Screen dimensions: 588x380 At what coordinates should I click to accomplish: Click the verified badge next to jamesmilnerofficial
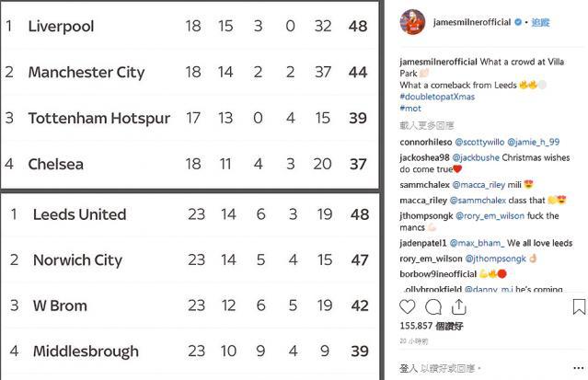(x=518, y=22)
